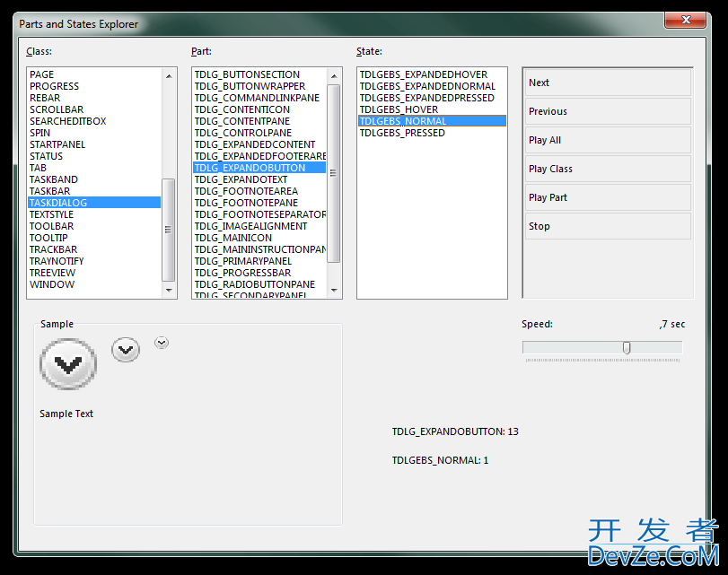
Task: Select TDLG_BUTTONWRAPPER part
Action: [259, 86]
